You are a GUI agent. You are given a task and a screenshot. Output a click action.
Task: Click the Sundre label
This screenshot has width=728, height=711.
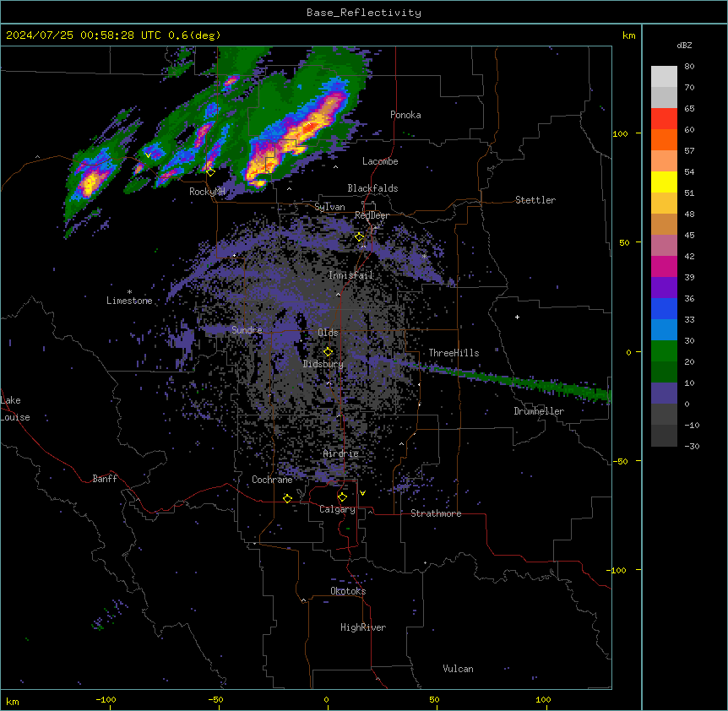[247, 330]
